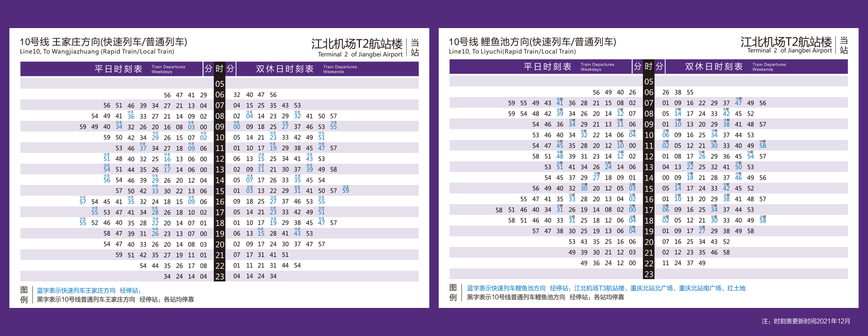
Task: Click weekday minute '34' in Wangjiazhuang hour 23 row
Action: coord(167,276)
